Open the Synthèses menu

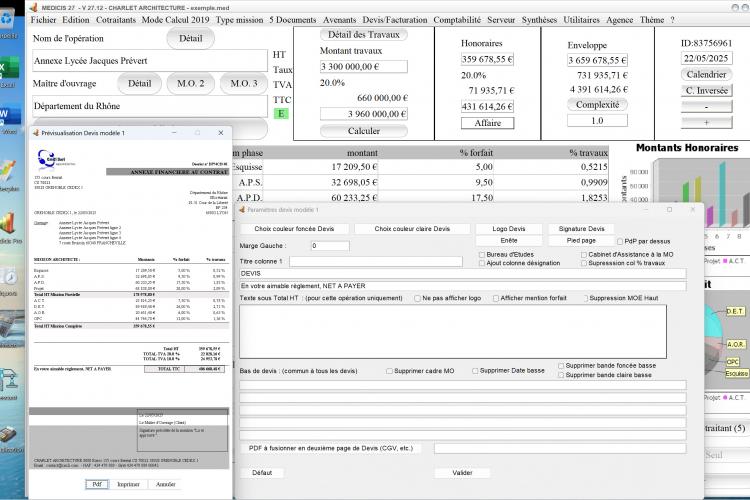539,20
